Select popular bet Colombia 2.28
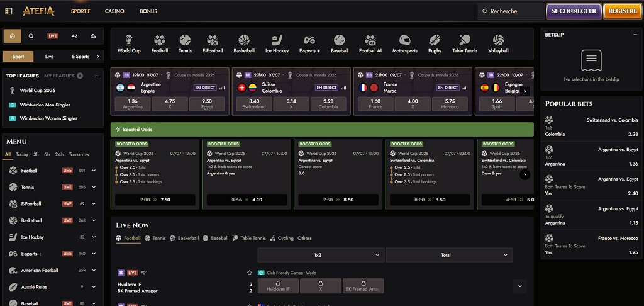Viewport: 644px width, 306px height. tap(591, 127)
